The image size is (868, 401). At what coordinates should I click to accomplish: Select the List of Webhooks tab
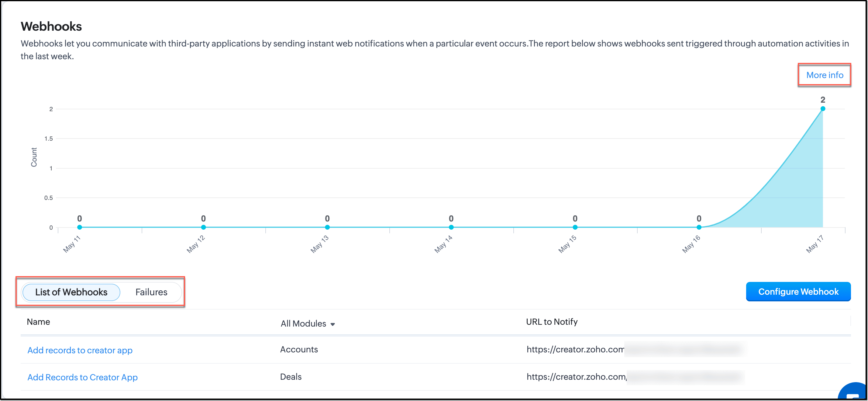[71, 292]
